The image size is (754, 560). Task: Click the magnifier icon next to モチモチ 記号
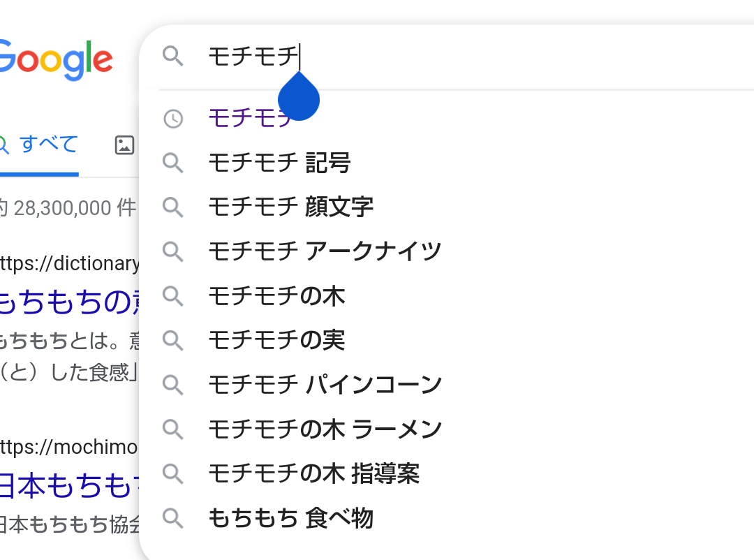coord(173,163)
